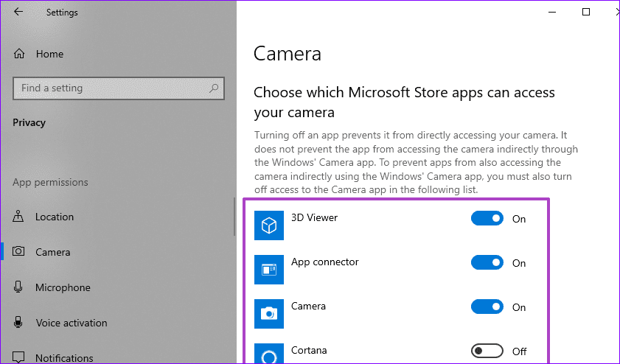Click the Voice activation icon
This screenshot has width=620, height=364.
click(18, 322)
